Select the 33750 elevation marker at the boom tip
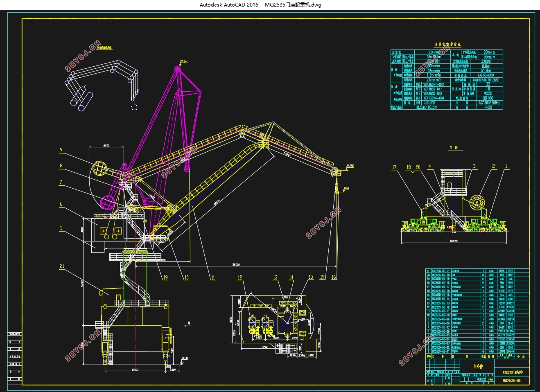Screen dimensions: 540x392 click(x=350, y=166)
